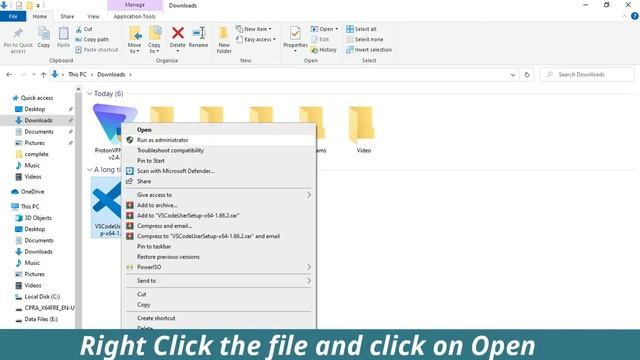Open recent locations dropdown arrow
The width and height of the screenshot is (640, 360).
(x=33, y=75)
